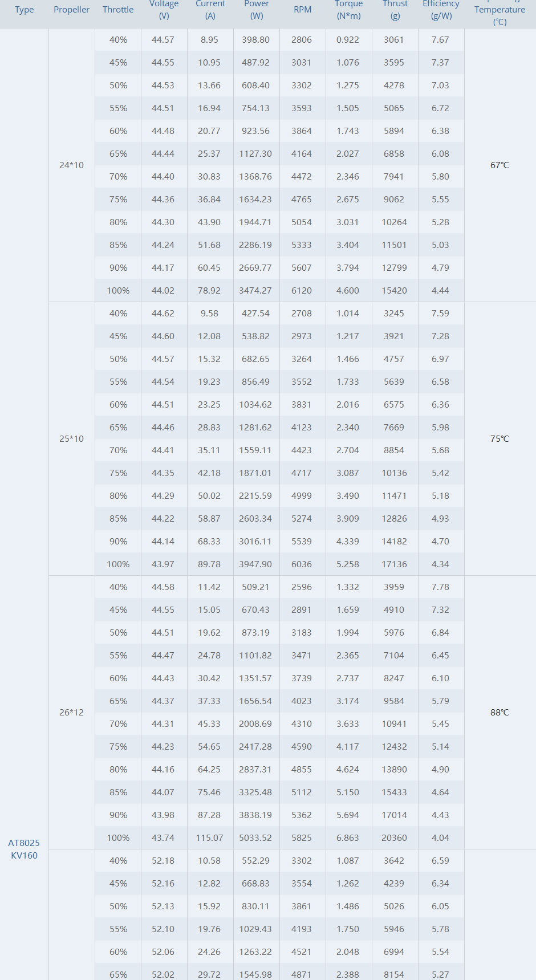The height and width of the screenshot is (980, 536).
Task: Select the 24*10 propeller cell
Action: pos(71,165)
